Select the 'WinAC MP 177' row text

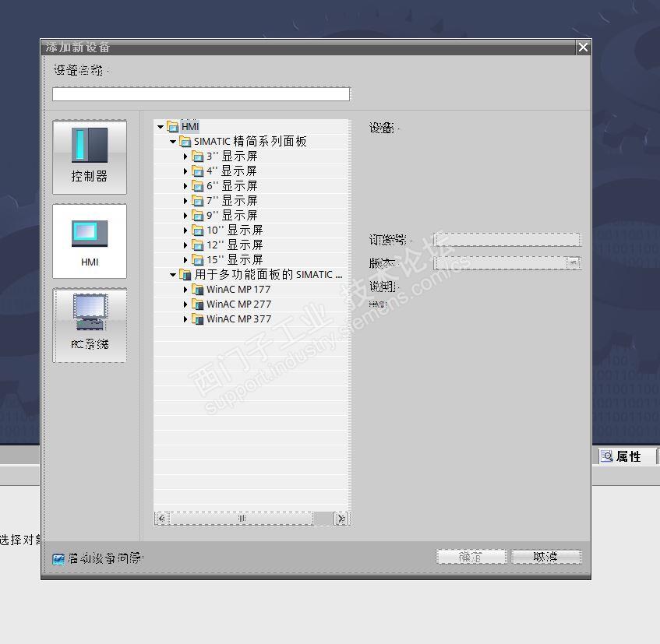[238, 290]
